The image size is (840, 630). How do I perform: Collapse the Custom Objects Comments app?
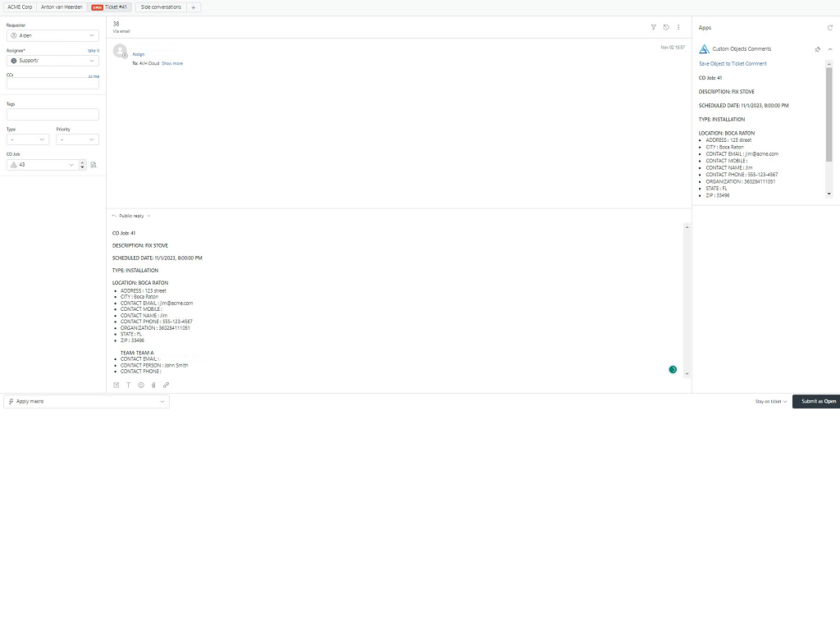tap(829, 49)
